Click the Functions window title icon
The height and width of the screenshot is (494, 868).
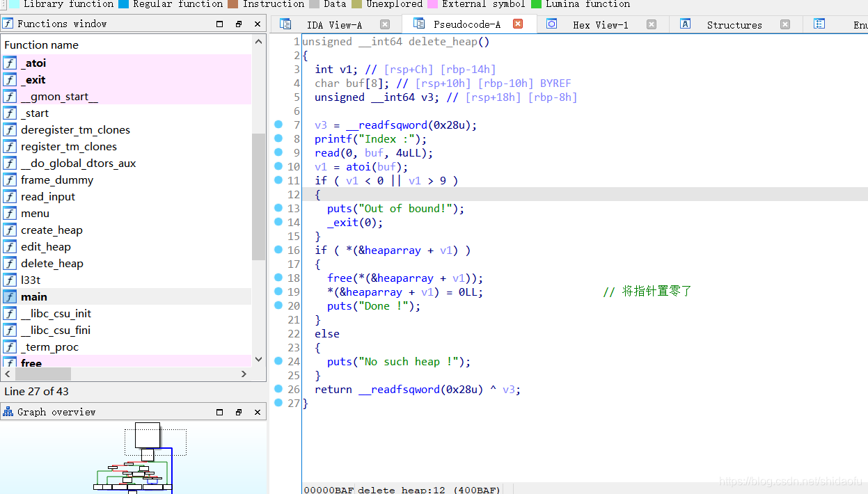pos(8,23)
